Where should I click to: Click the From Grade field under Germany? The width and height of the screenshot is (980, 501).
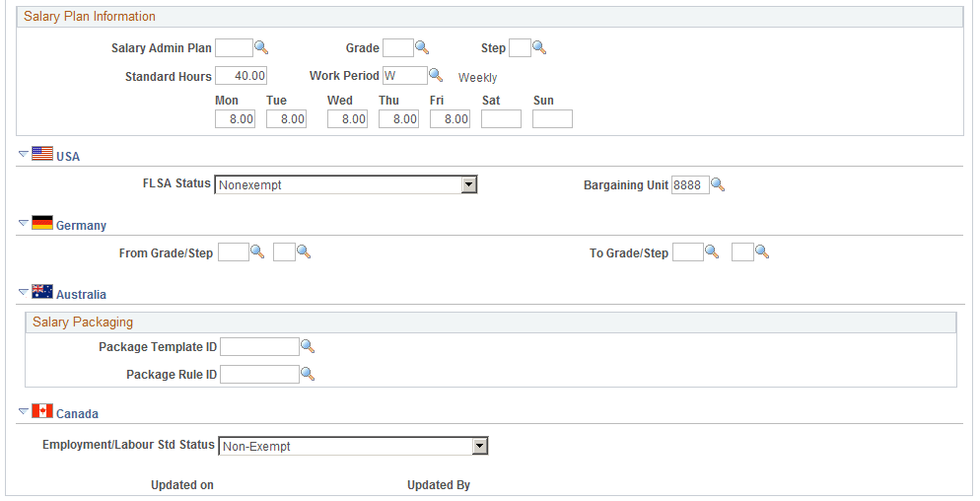234,252
